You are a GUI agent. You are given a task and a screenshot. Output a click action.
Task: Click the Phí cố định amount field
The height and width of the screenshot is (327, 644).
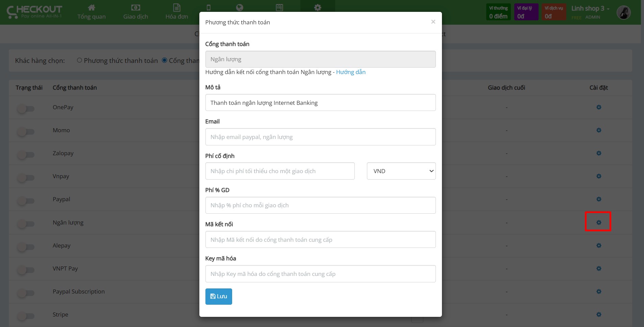coord(280,171)
